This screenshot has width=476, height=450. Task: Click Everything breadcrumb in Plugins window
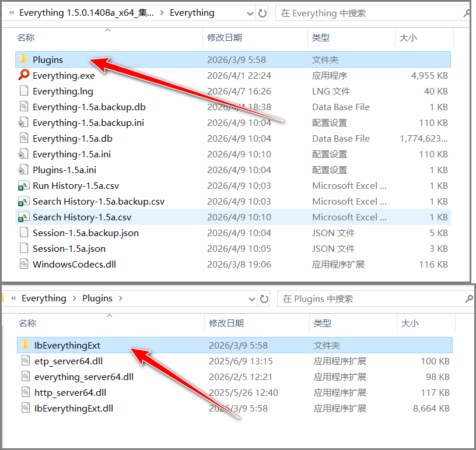point(44,298)
